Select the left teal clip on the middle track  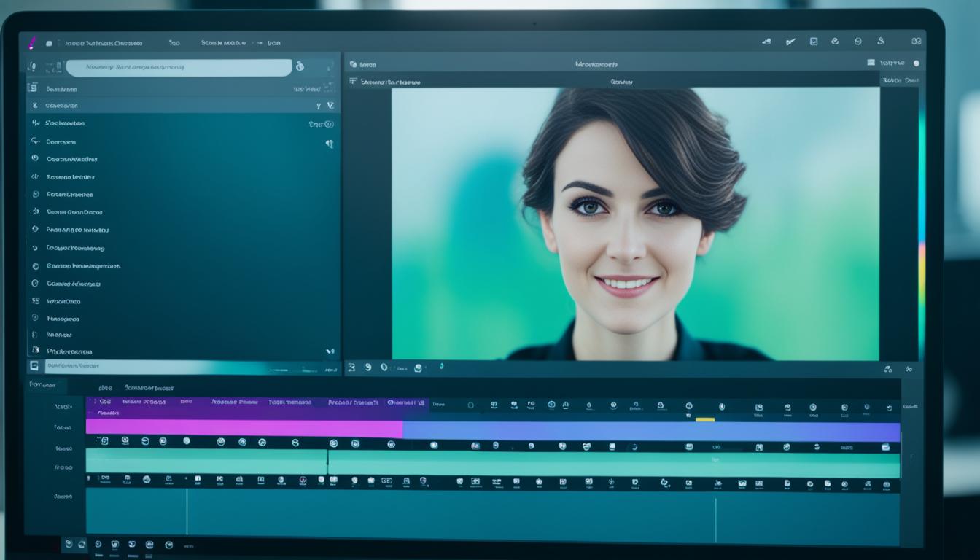click(x=206, y=462)
